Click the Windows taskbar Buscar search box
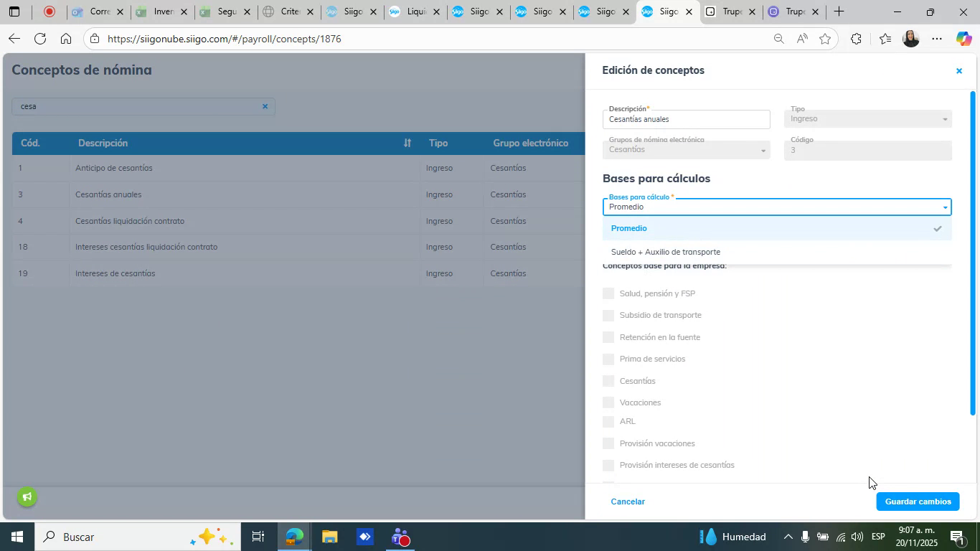The image size is (980, 551). (136, 537)
